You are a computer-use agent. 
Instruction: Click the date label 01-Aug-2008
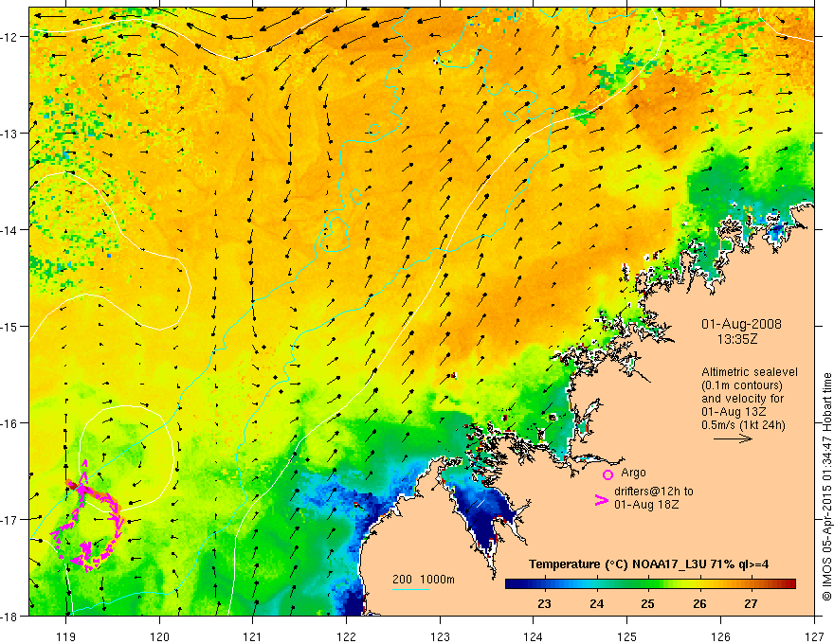pyautogui.click(x=741, y=324)
